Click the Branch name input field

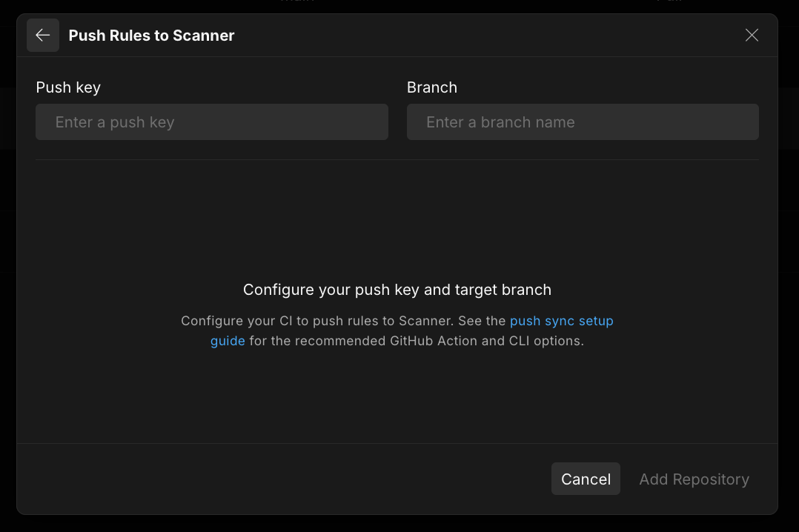[x=583, y=122]
